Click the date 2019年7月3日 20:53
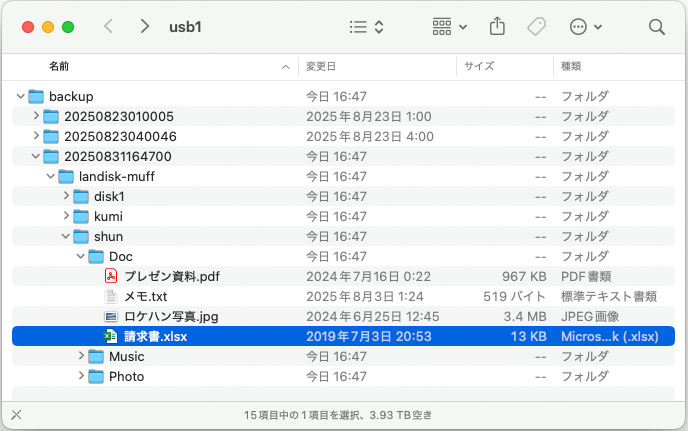Viewport: 688px width, 431px height. [x=369, y=337]
